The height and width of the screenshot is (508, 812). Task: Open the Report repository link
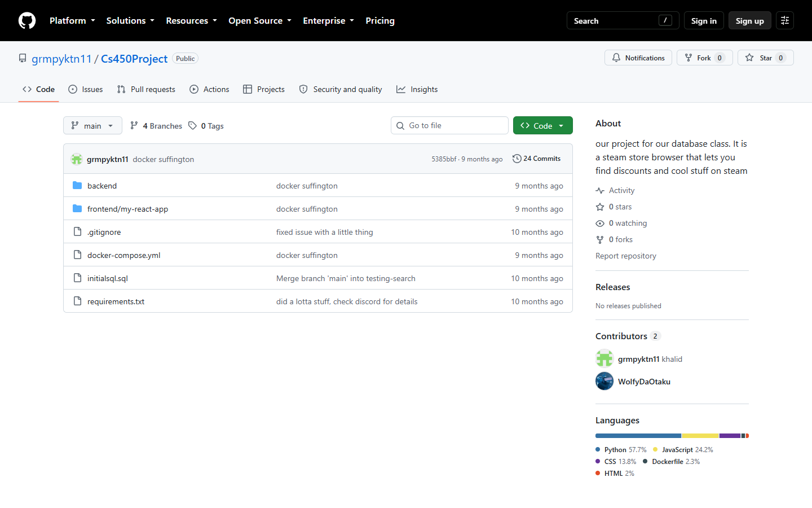(x=626, y=256)
